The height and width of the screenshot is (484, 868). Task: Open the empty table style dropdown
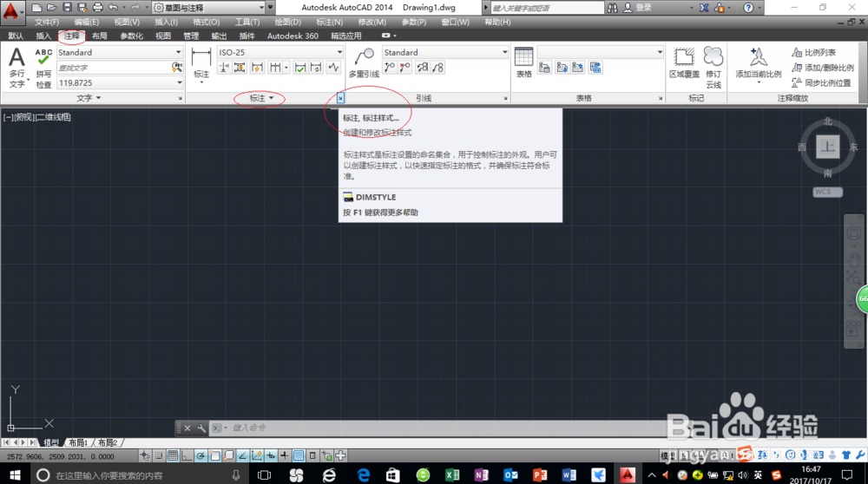tap(601, 52)
